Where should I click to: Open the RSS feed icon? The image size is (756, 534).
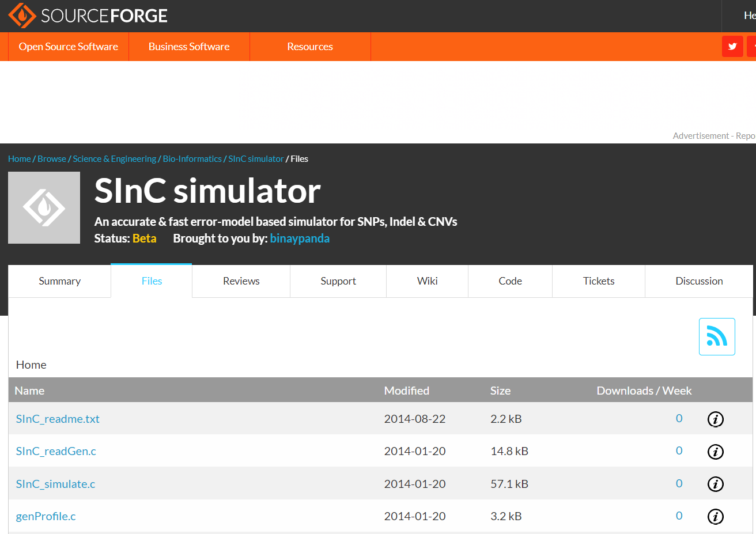pos(717,336)
